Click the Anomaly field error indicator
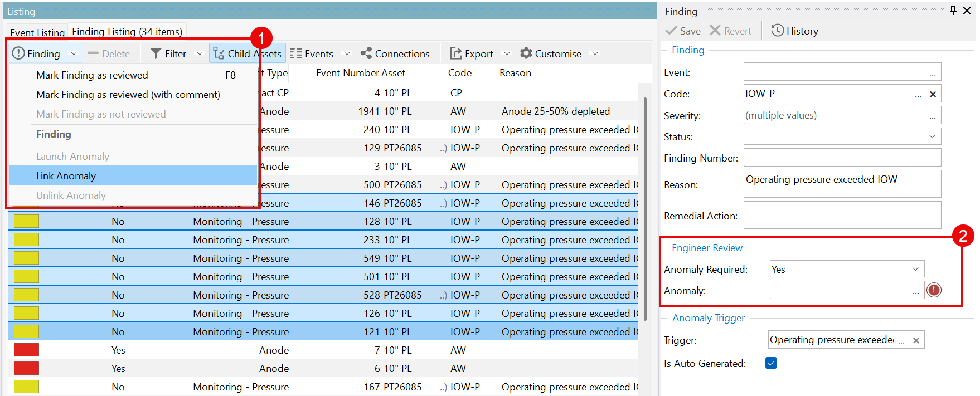Viewport: 980px width, 396px height. (934, 290)
